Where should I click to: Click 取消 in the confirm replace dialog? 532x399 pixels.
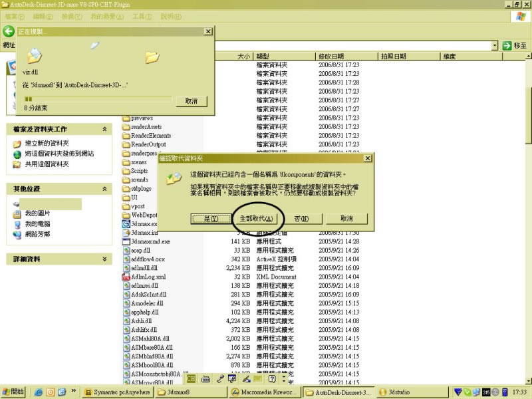pos(346,219)
